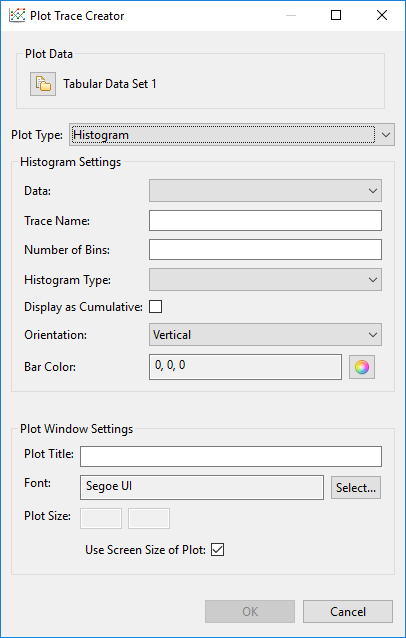Viewport: 406px width, 638px height.
Task: Open the Plot Data browse folder icon
Action: click(43, 84)
